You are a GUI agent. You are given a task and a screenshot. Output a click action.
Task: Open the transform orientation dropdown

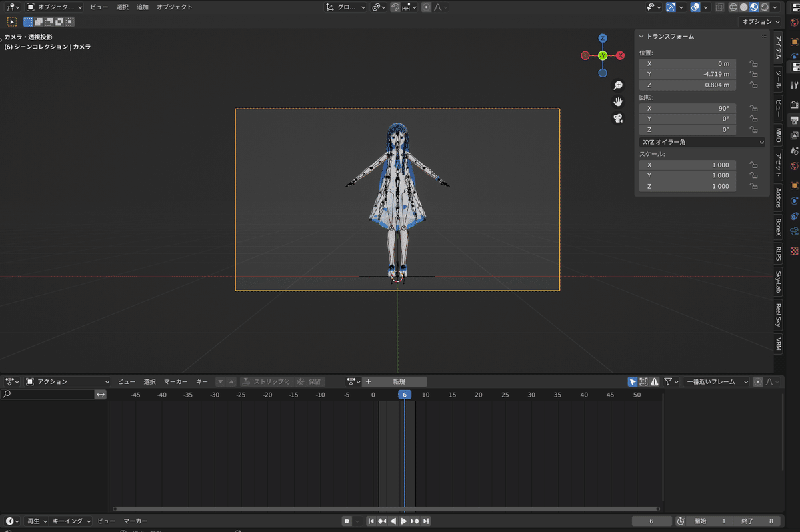tap(347, 7)
